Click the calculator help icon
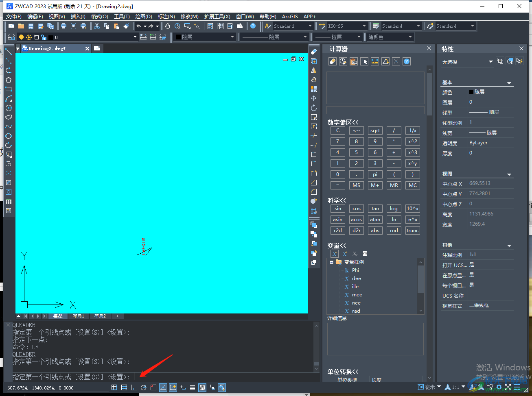The image size is (532, 396). pyautogui.click(x=407, y=61)
